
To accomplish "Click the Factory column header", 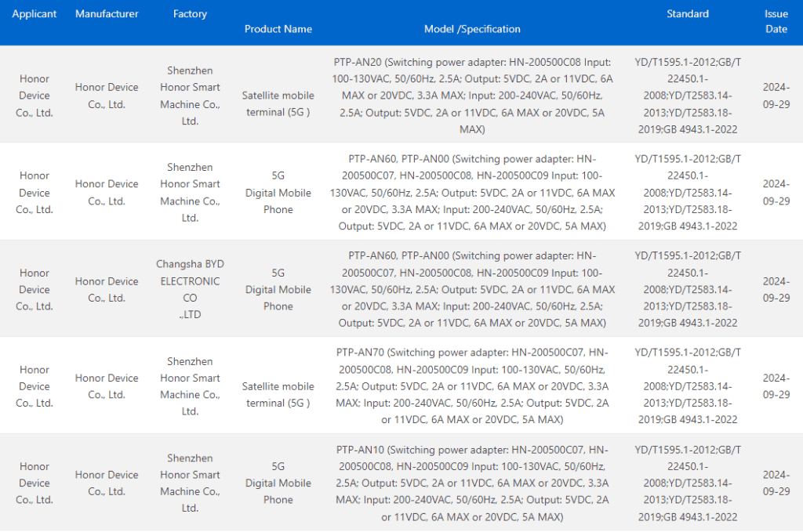I will [x=190, y=14].
